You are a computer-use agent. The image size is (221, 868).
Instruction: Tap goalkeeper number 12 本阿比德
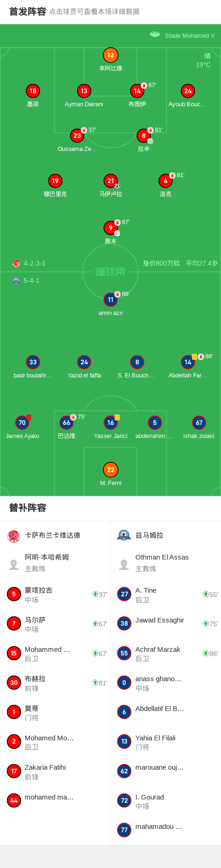tap(110, 60)
